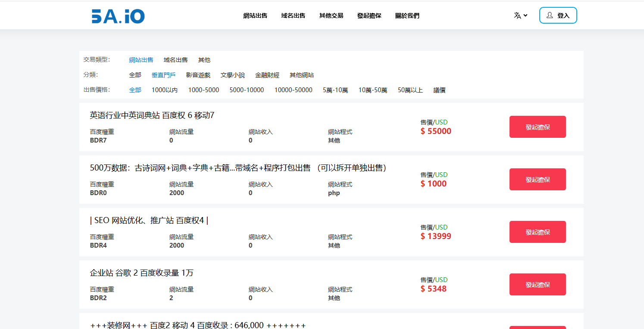This screenshot has height=329, width=644.
Task: Select category filter 垂直門戶
Action: click(163, 75)
